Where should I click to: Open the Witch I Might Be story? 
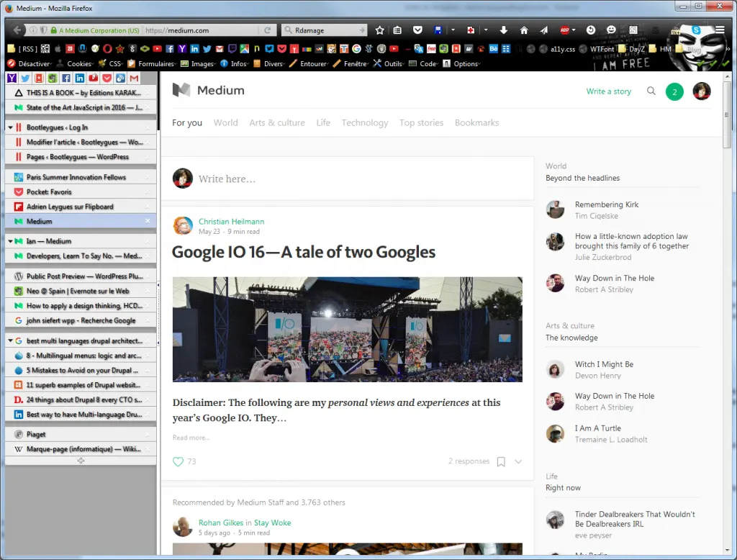pos(604,364)
